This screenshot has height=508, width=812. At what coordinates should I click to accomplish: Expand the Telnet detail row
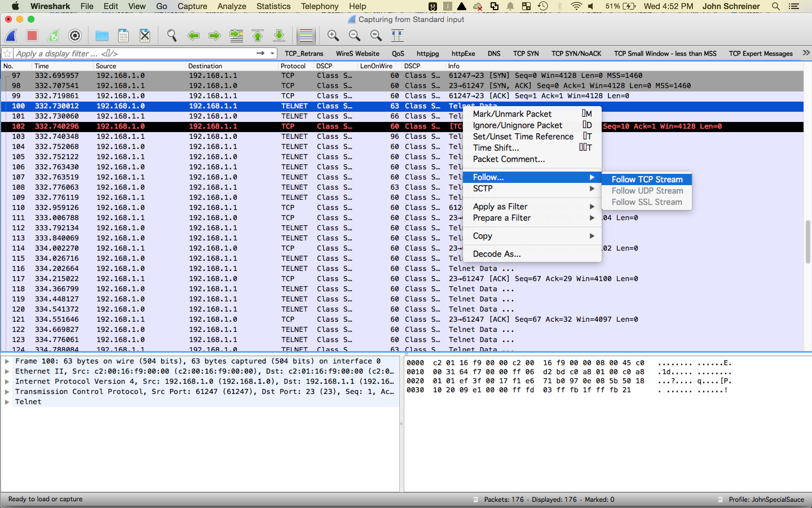(7, 402)
